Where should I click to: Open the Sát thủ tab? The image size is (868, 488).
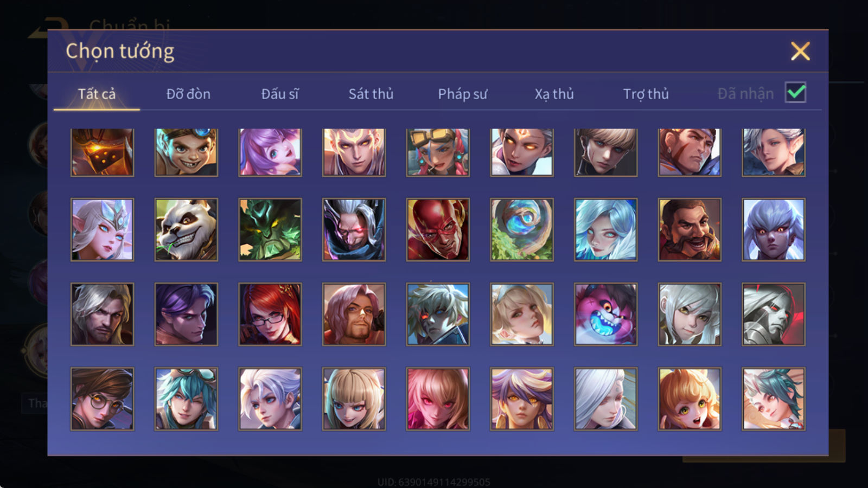coord(371,94)
